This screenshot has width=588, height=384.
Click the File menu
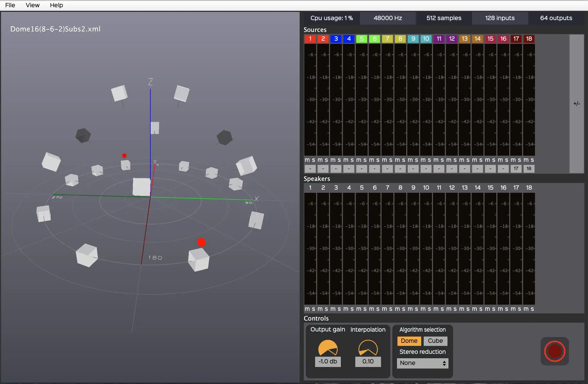tap(10, 5)
